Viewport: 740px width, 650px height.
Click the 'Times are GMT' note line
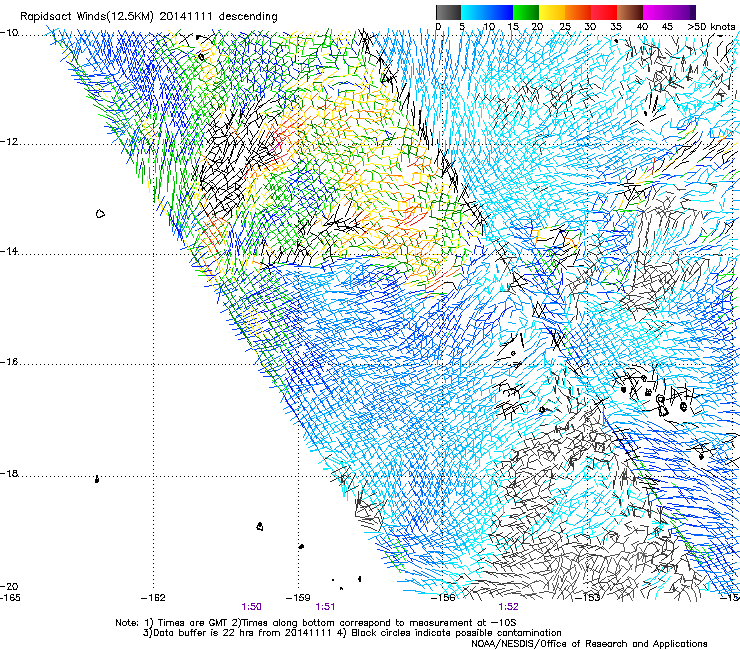[316, 623]
